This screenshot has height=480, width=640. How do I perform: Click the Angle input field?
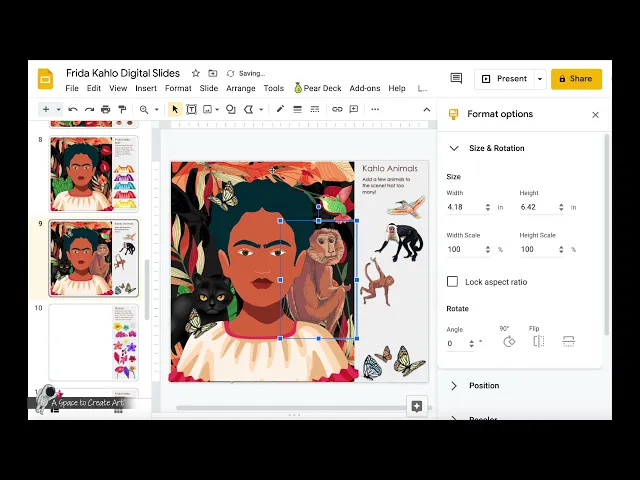[x=457, y=343]
